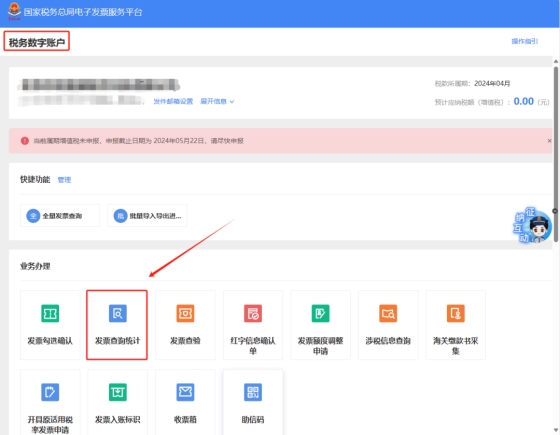560x435 pixels.
Task: Expand 展开信息 company details
Action: pyautogui.click(x=217, y=101)
